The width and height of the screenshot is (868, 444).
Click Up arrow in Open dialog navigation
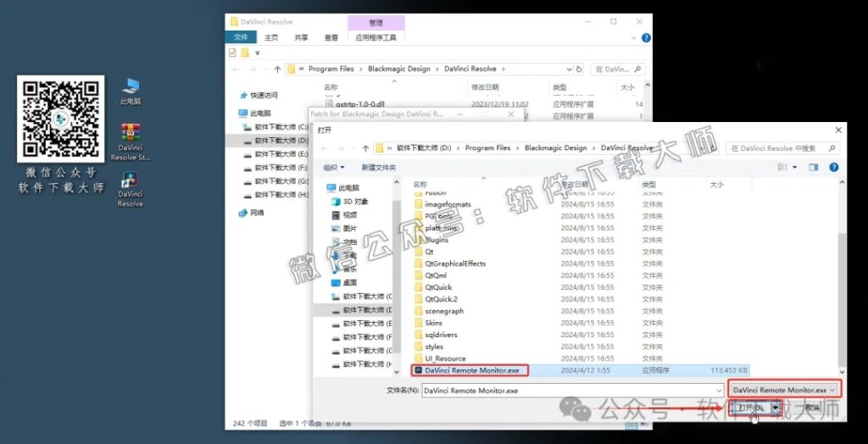click(x=365, y=148)
